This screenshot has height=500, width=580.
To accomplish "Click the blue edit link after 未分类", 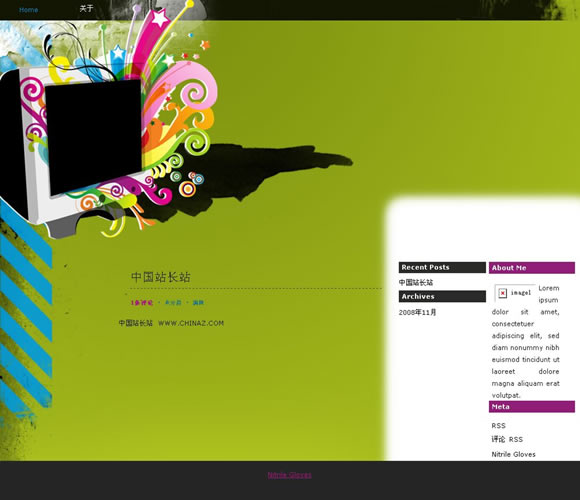I will (198, 303).
